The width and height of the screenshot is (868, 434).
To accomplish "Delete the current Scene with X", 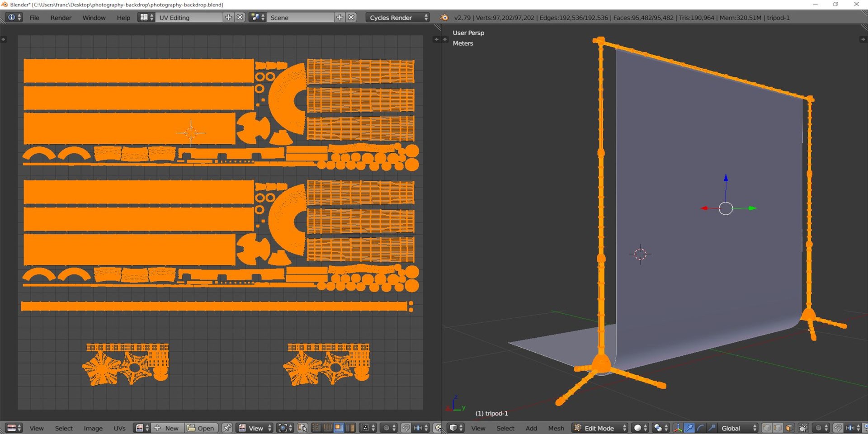I will (351, 17).
